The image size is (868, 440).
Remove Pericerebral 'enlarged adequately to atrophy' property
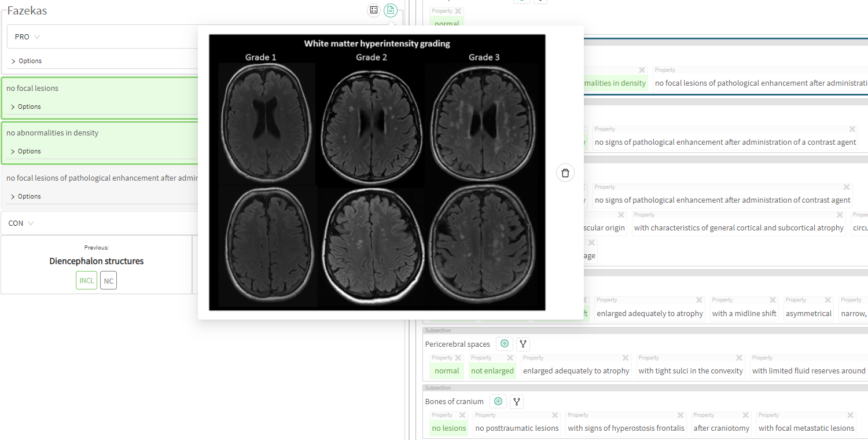[x=626, y=358]
